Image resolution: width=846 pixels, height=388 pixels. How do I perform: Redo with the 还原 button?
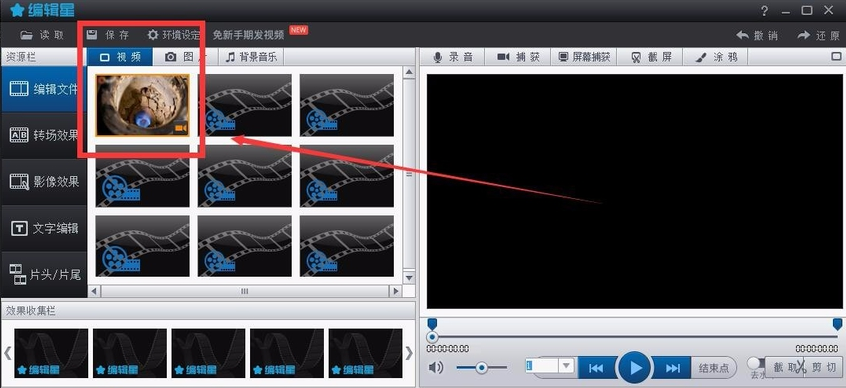point(818,36)
